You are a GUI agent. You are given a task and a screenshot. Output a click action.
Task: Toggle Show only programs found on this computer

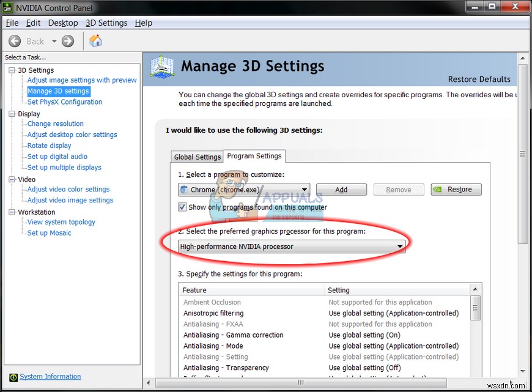click(182, 207)
